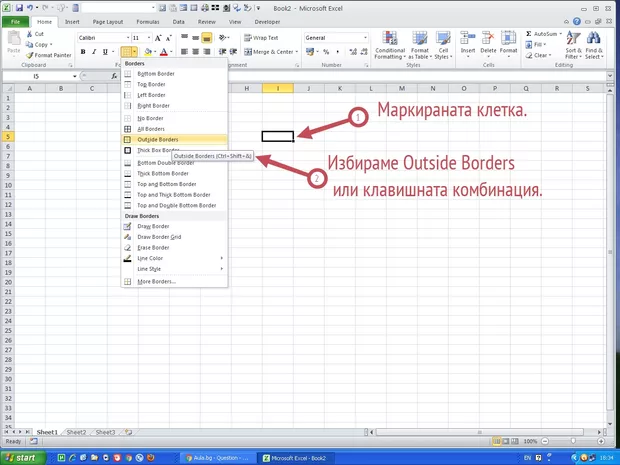The height and width of the screenshot is (465, 620).
Task: Choose the Bottom Border option icon
Action: 127,74
